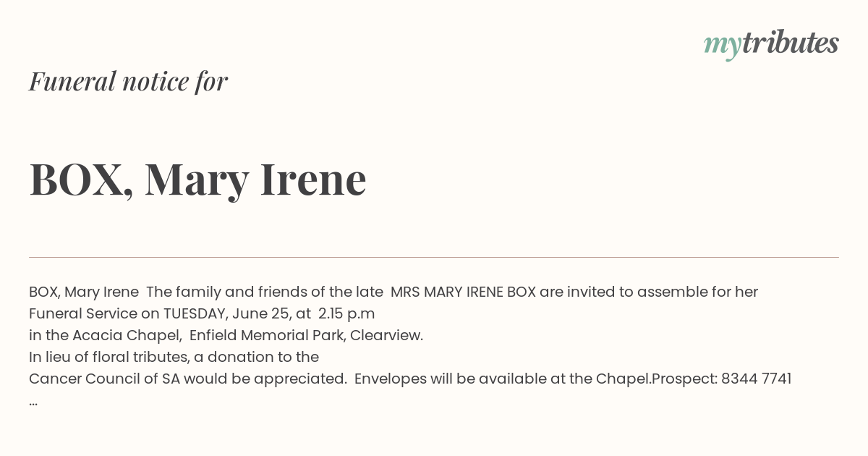Click 'tributes' in the logo wordmark
Screen dimensions: 868x456
[791, 43]
